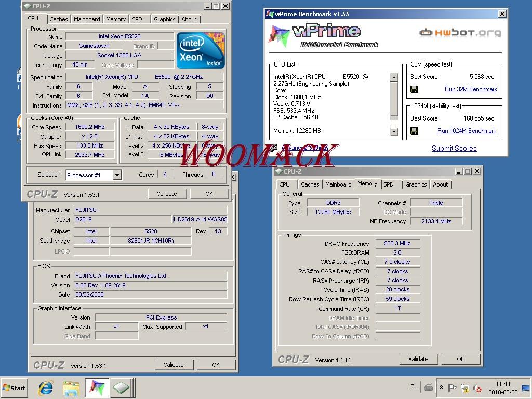Viewport: 532px width, 399px height.
Task: Click the Channels # value Triple
Action: coord(436,203)
